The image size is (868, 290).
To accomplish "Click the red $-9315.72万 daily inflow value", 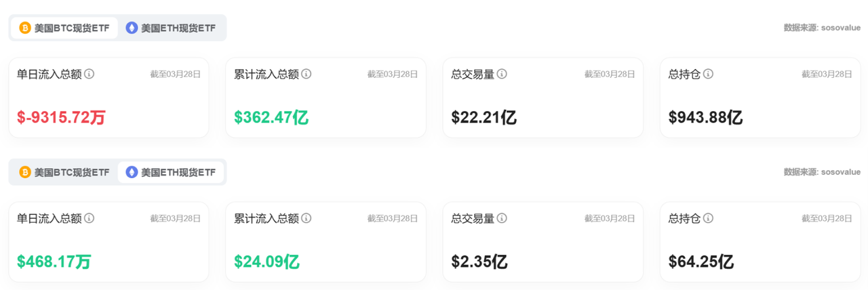I will coord(61,117).
